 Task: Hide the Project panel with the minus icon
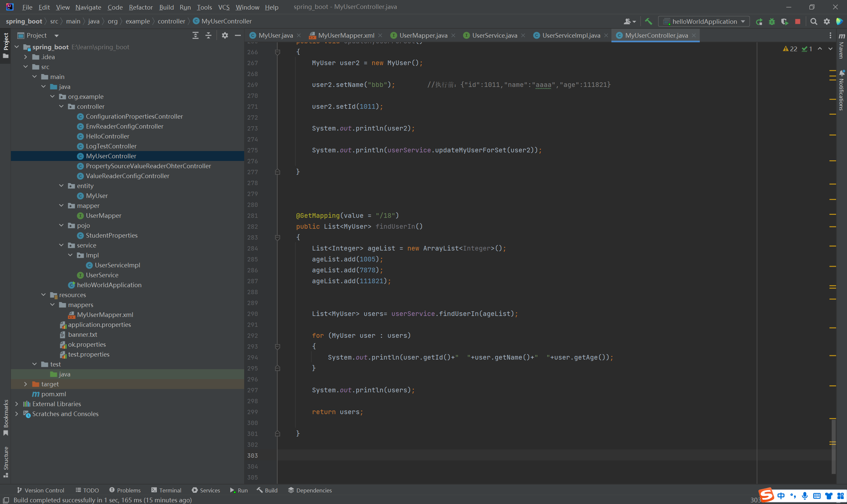coord(238,35)
